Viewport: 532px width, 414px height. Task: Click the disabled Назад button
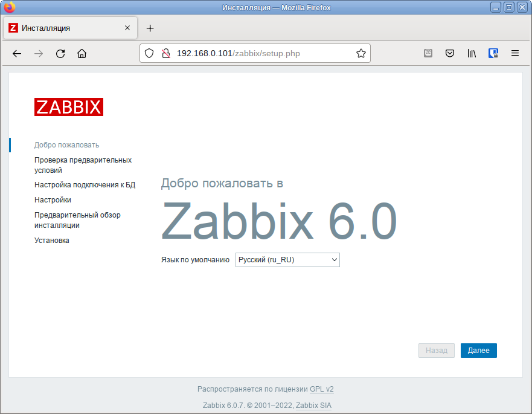tap(437, 351)
